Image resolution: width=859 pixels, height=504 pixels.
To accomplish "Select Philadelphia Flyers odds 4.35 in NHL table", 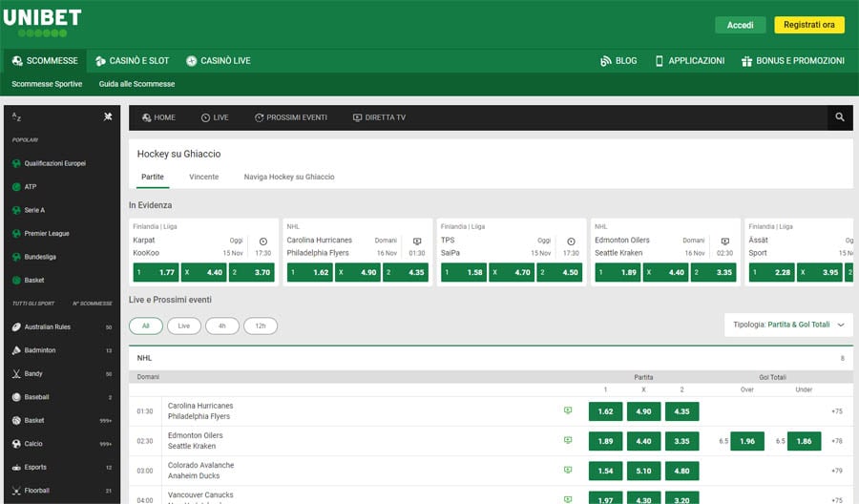I will pos(682,411).
